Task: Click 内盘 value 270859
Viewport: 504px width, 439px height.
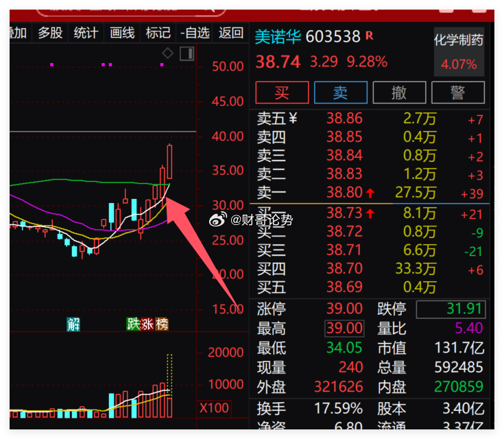Action: pyautogui.click(x=459, y=387)
